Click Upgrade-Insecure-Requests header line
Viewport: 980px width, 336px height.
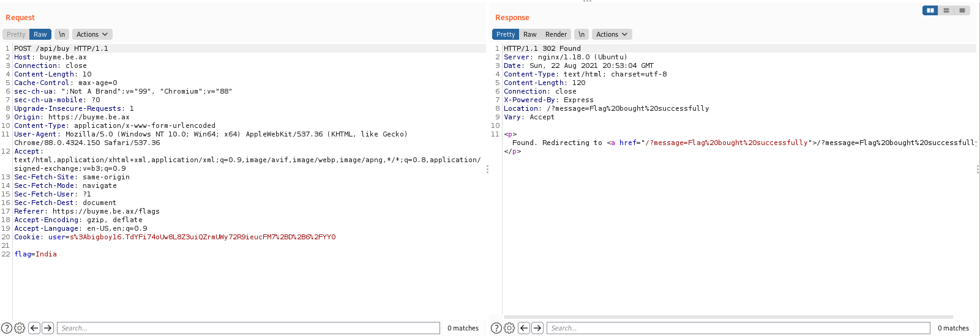[74, 108]
